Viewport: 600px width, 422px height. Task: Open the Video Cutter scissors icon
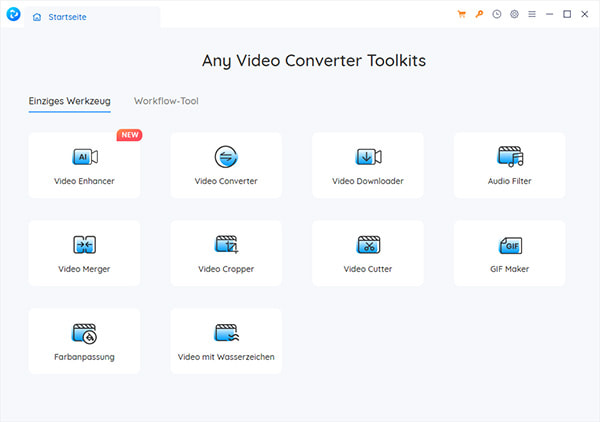368,245
